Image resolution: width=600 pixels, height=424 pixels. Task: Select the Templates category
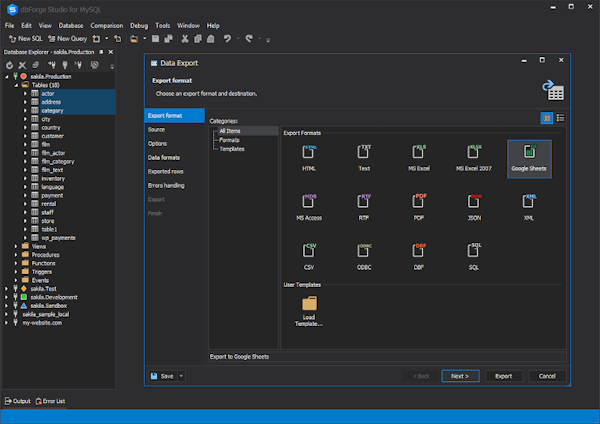coord(232,149)
